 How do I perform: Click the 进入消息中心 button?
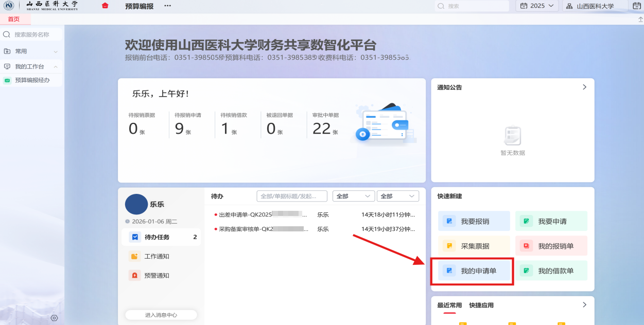pyautogui.click(x=161, y=315)
